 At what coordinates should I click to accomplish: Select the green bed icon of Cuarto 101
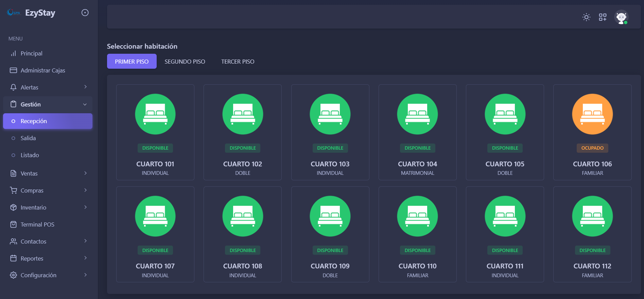click(x=155, y=114)
